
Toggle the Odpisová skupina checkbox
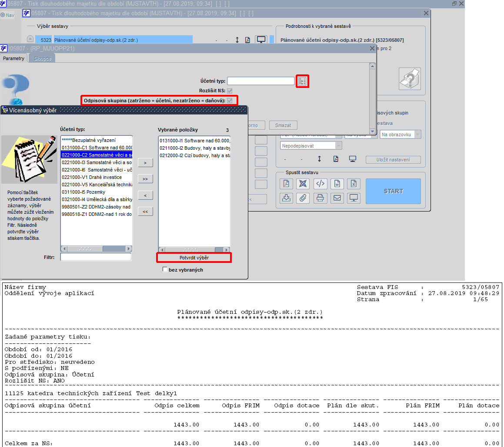click(x=230, y=101)
